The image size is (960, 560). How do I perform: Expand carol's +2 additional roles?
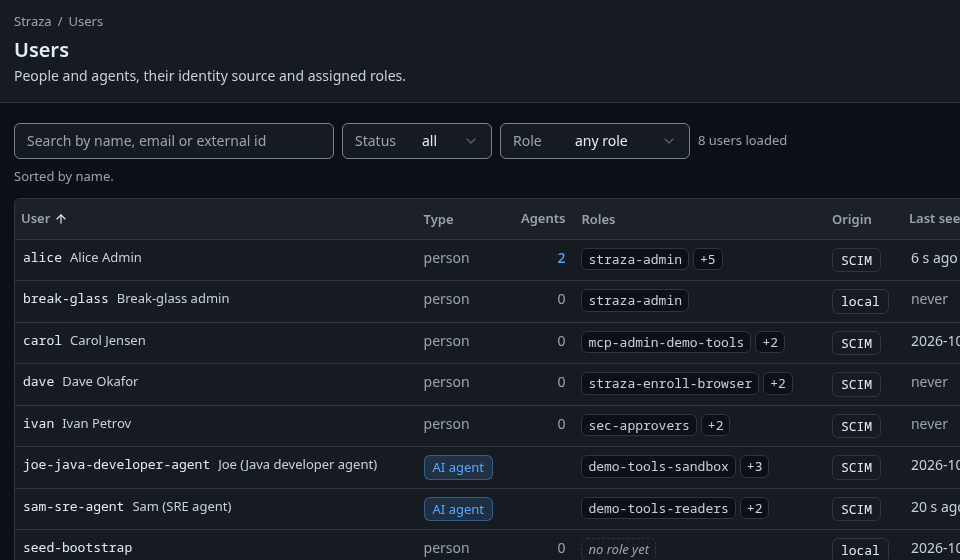pos(770,342)
